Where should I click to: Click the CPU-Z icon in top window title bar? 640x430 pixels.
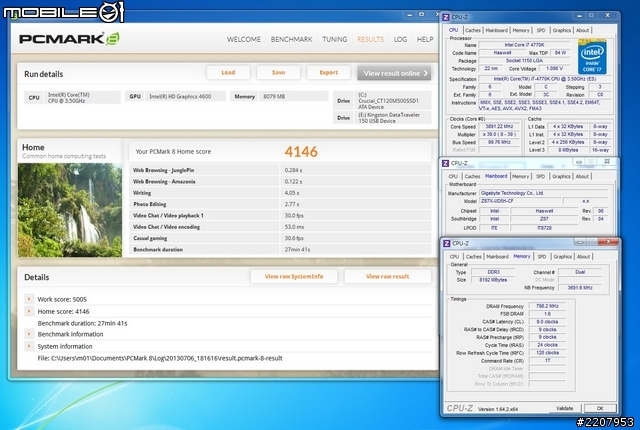point(446,17)
